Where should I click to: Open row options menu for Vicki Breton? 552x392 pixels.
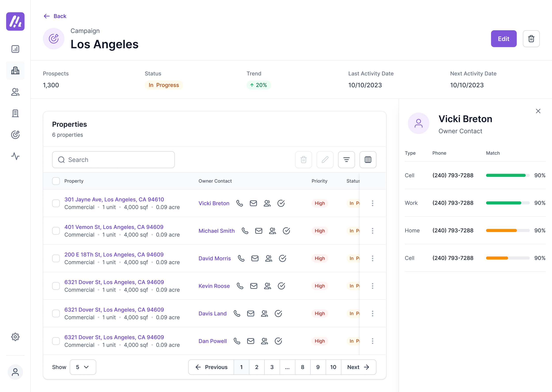pyautogui.click(x=372, y=203)
